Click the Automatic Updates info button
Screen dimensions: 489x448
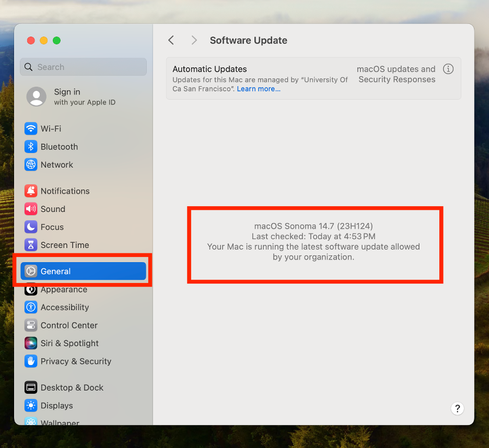click(x=448, y=69)
